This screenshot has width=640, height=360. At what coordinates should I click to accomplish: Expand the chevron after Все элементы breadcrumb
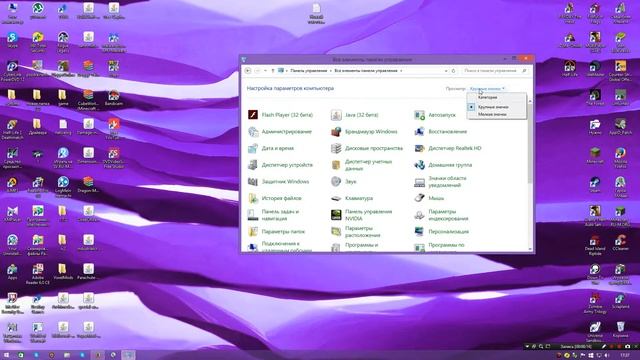[x=401, y=71]
